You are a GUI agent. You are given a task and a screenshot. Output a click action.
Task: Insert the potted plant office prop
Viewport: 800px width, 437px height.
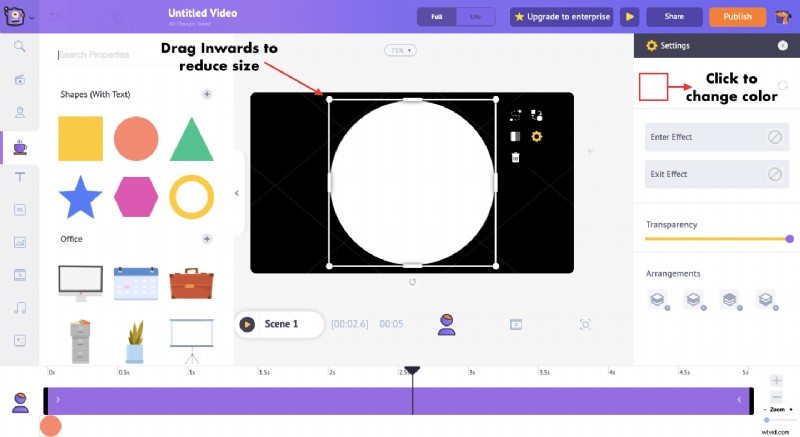136,341
